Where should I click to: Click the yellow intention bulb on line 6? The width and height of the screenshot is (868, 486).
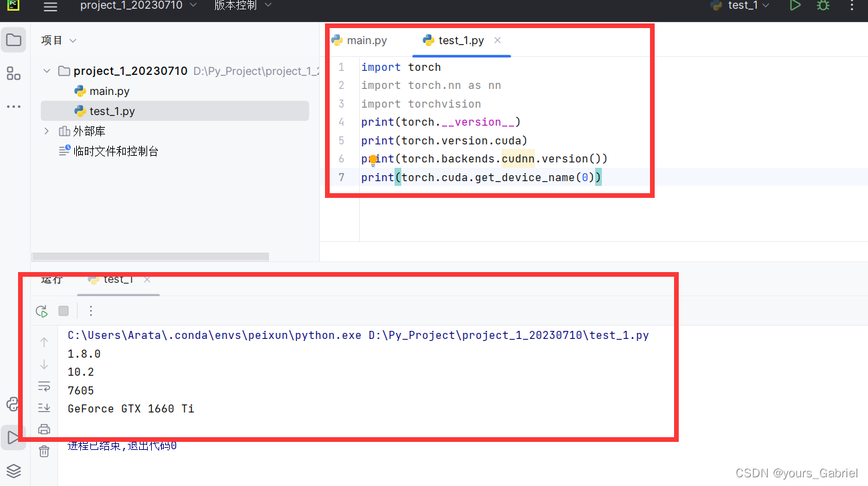(x=373, y=160)
